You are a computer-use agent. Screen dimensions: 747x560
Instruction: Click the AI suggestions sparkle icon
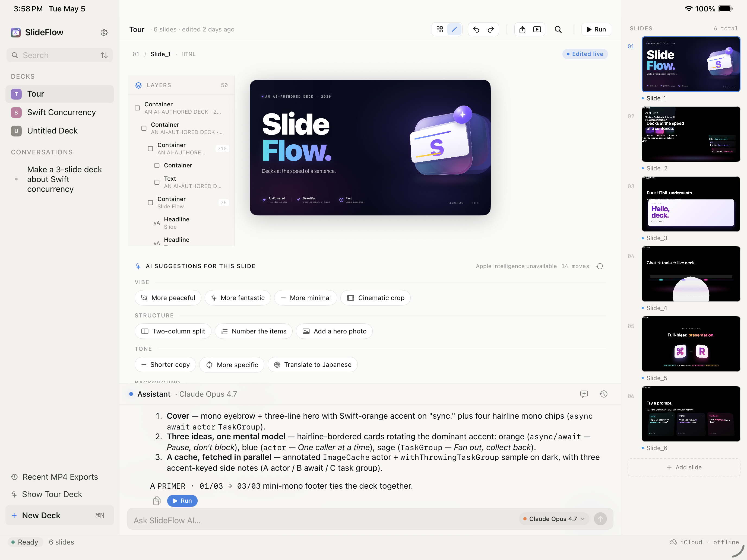click(138, 266)
